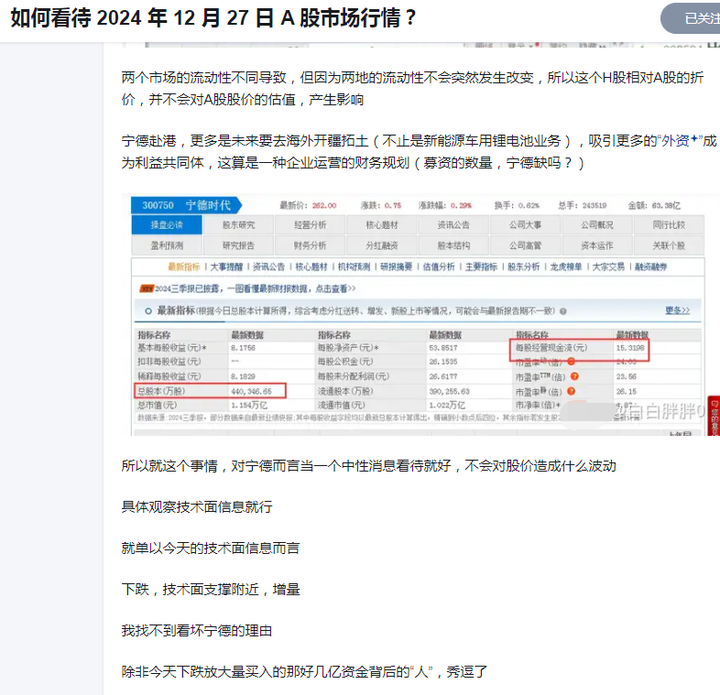Switch to the 同行比较 tab
Image resolution: width=720 pixels, height=695 pixels.
click(x=669, y=225)
